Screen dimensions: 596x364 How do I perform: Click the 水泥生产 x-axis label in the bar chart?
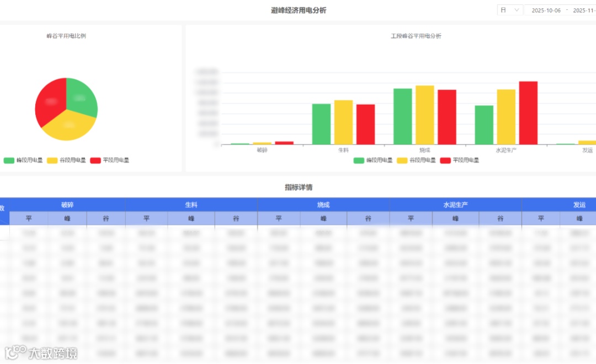pos(506,150)
